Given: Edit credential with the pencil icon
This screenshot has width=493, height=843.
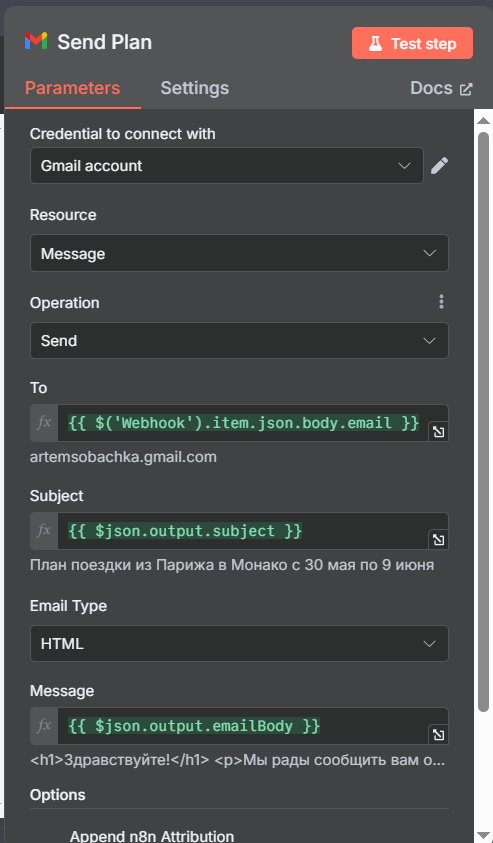Looking at the screenshot, I should point(439,166).
